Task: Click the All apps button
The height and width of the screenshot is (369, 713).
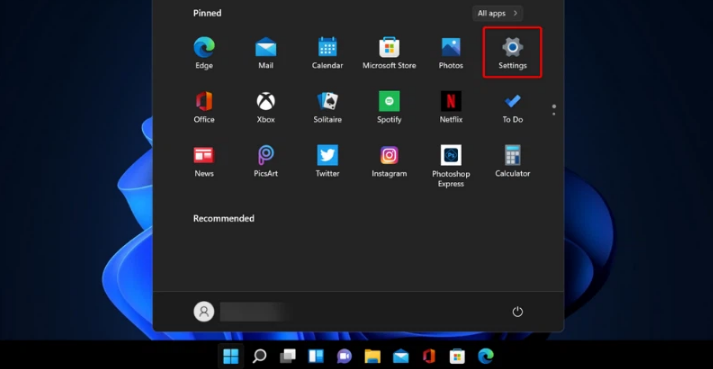Action: pos(497,13)
